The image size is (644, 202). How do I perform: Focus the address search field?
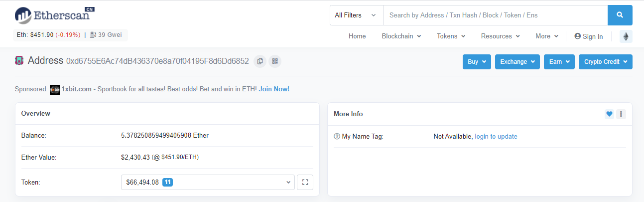coord(495,15)
